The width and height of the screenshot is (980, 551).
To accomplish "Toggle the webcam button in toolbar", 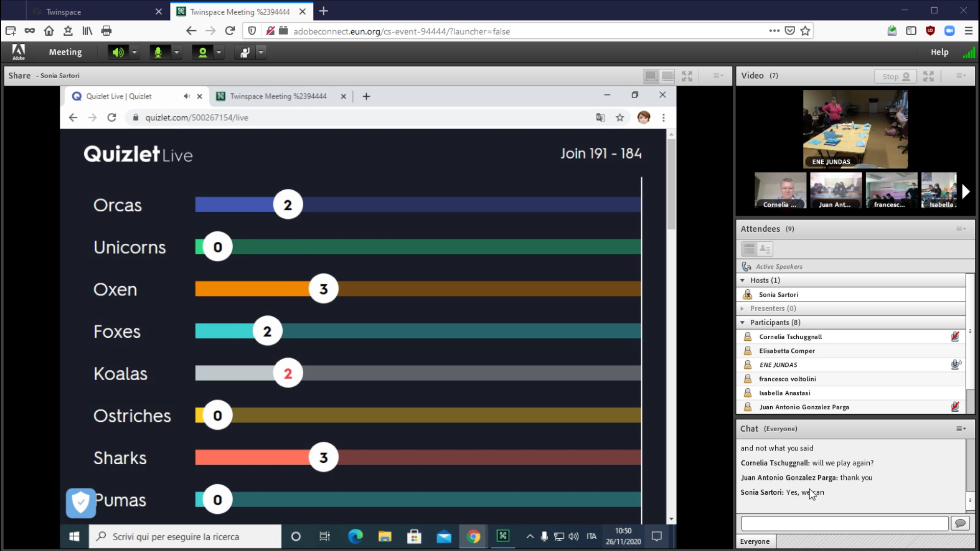I will click(x=203, y=52).
